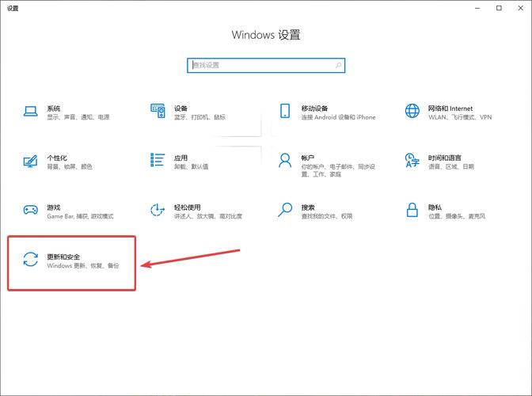Viewport: 532px width, 396px height.
Task: Click the 应用 list icon
Action: pos(158,162)
